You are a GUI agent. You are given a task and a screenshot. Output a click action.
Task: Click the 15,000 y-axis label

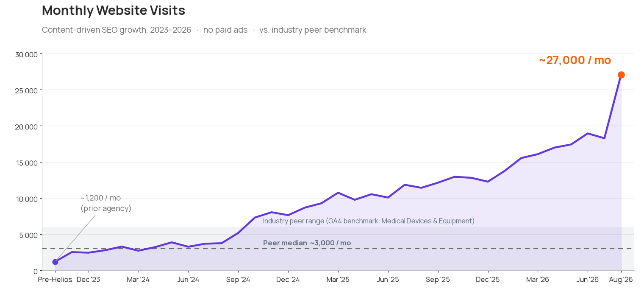[x=26, y=163]
